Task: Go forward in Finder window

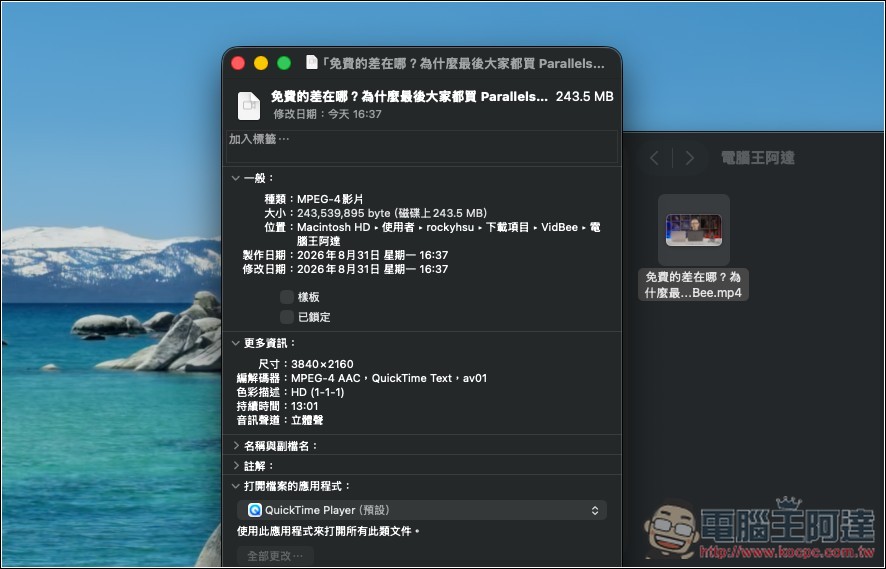Action: coord(689,158)
